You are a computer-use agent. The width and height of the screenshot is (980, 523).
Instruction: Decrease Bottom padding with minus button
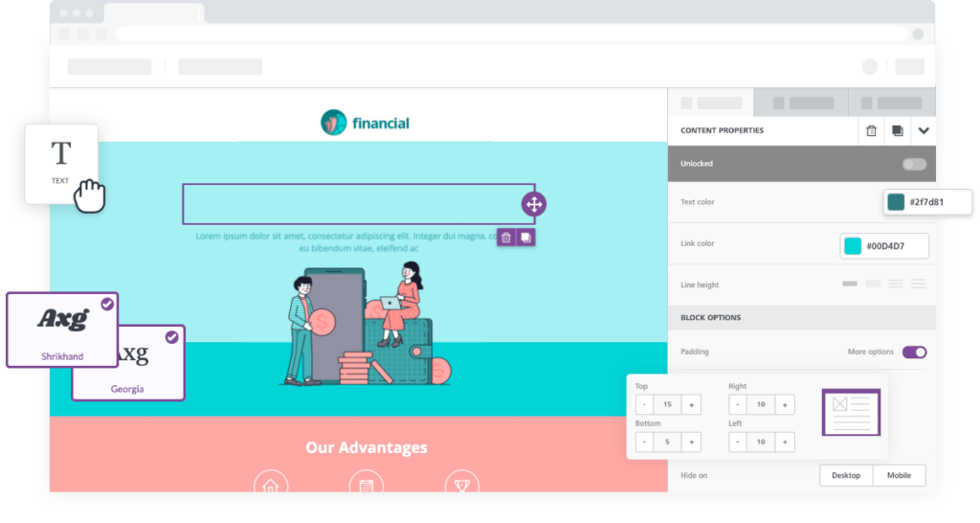tap(644, 442)
